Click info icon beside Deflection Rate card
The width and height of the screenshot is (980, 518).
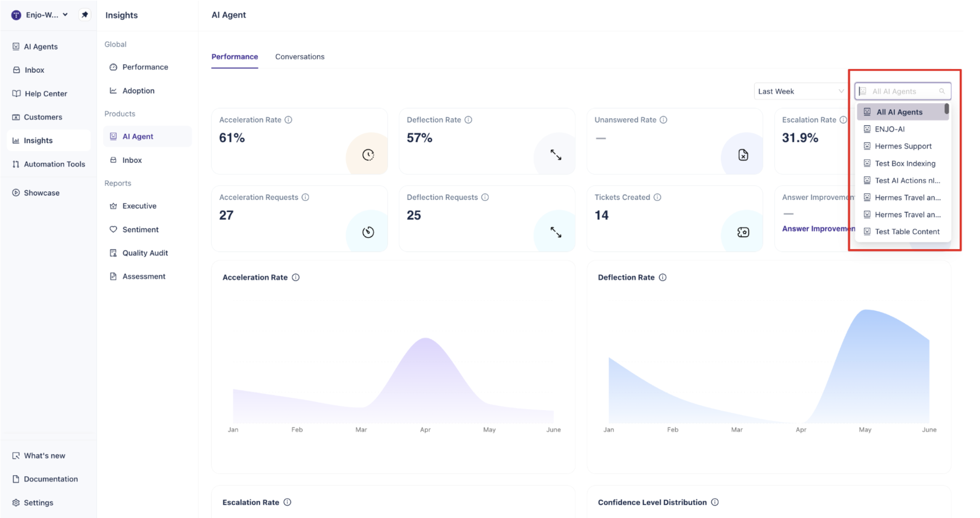point(468,120)
